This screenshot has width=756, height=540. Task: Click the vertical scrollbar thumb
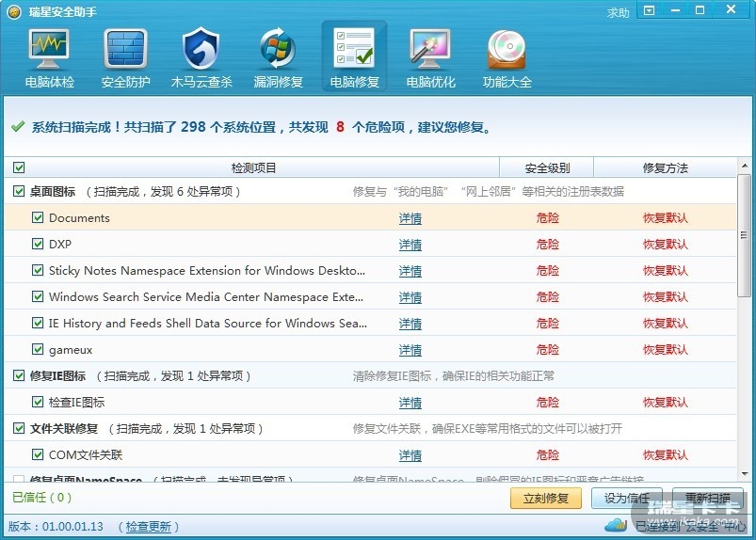[x=745, y=236]
